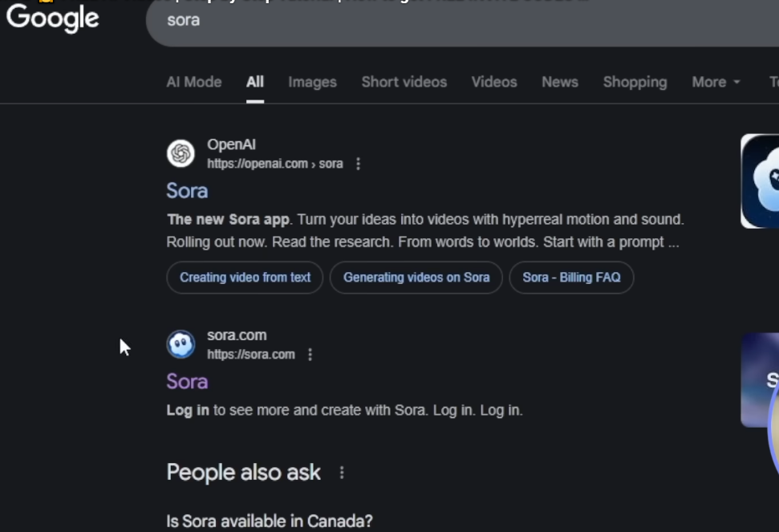Expand the Short videos results tab
Viewport: 779px width, 532px height.
pos(404,82)
